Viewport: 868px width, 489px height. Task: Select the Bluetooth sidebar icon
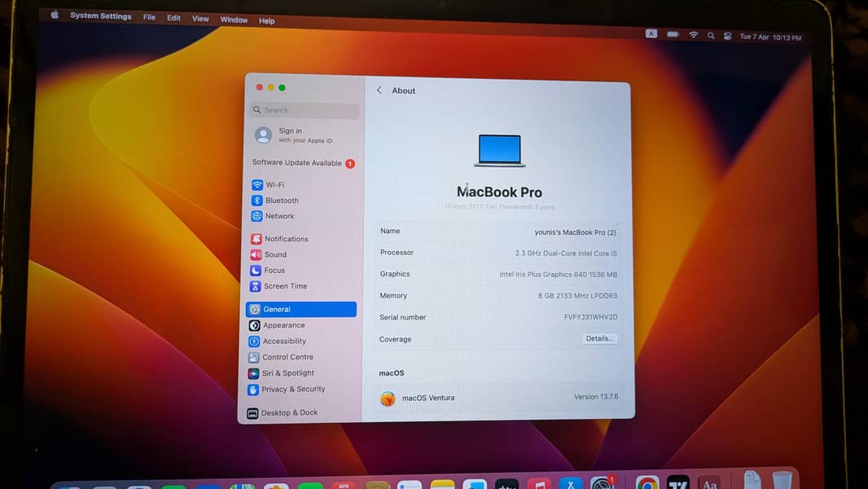256,200
